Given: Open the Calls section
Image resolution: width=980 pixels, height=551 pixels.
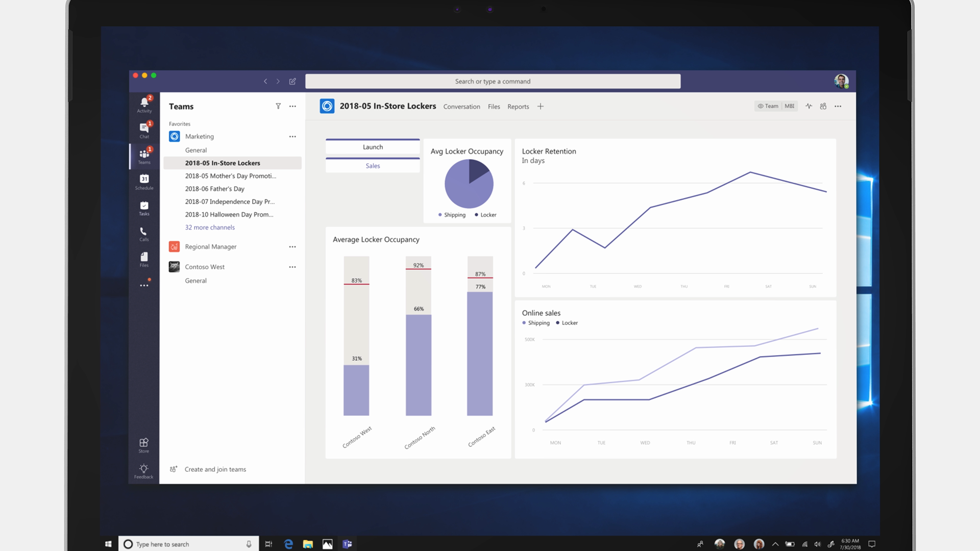Looking at the screenshot, I should tap(144, 234).
